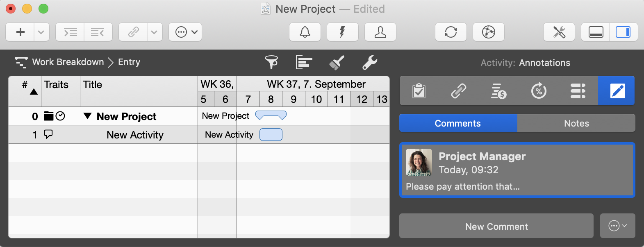Open notifications via the bell icon
The image size is (644, 247).
click(305, 32)
